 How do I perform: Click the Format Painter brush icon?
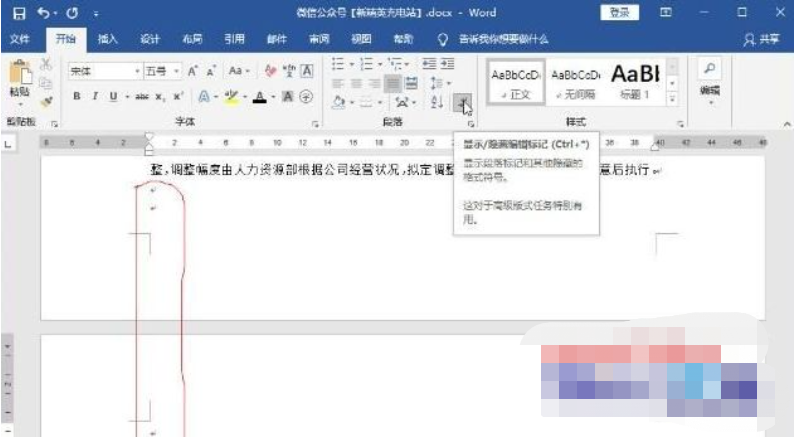pyautogui.click(x=46, y=101)
